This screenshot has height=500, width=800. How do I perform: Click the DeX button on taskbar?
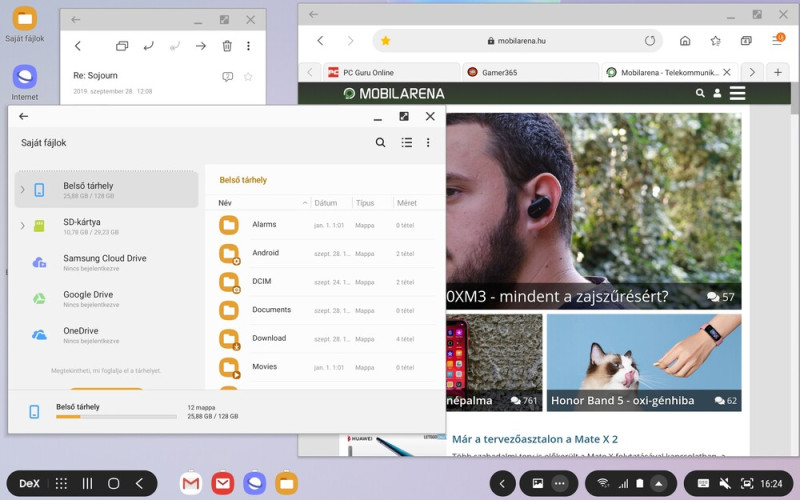(x=29, y=484)
